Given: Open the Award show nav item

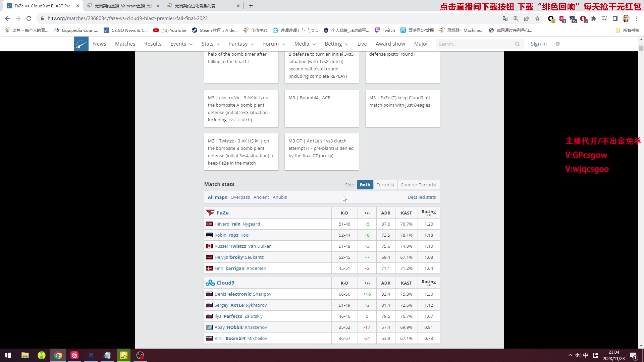Looking at the screenshot, I should pos(390,44).
